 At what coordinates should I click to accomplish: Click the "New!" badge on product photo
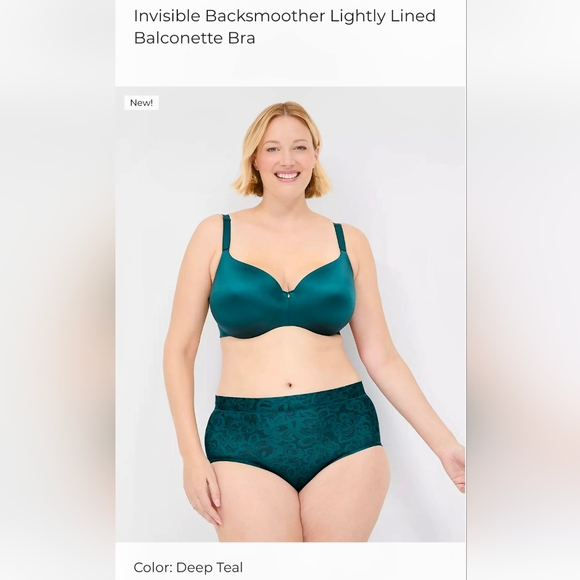141,102
